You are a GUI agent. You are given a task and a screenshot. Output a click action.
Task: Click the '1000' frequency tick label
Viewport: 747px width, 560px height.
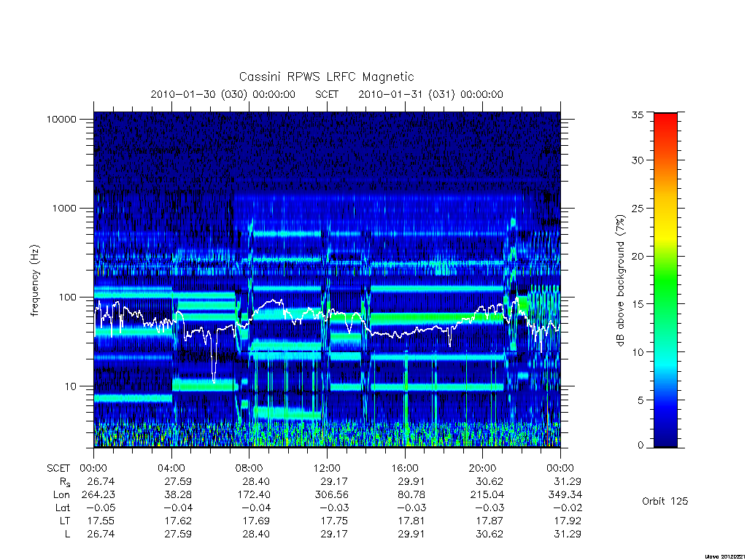[64, 208]
